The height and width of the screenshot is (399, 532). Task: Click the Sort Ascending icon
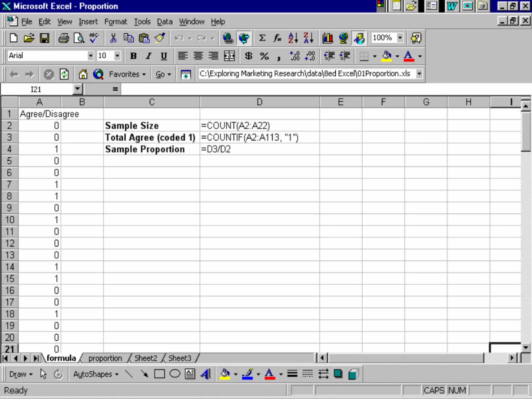[x=293, y=38]
